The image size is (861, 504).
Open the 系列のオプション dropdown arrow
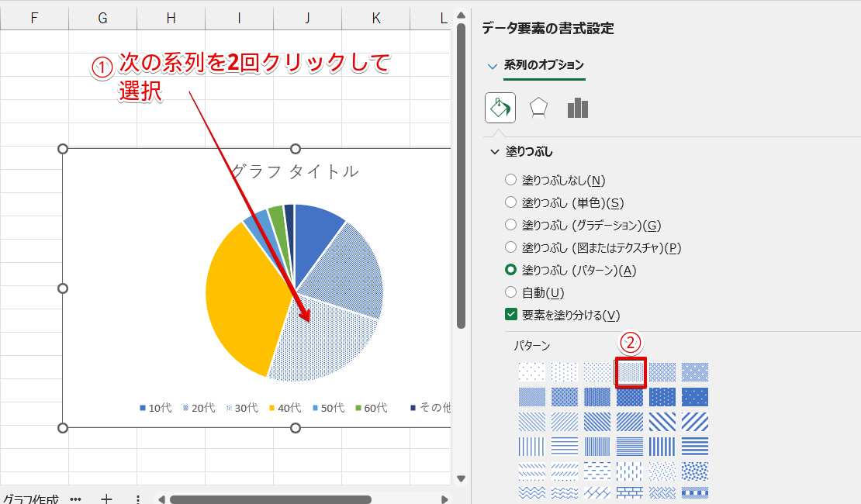tap(492, 66)
